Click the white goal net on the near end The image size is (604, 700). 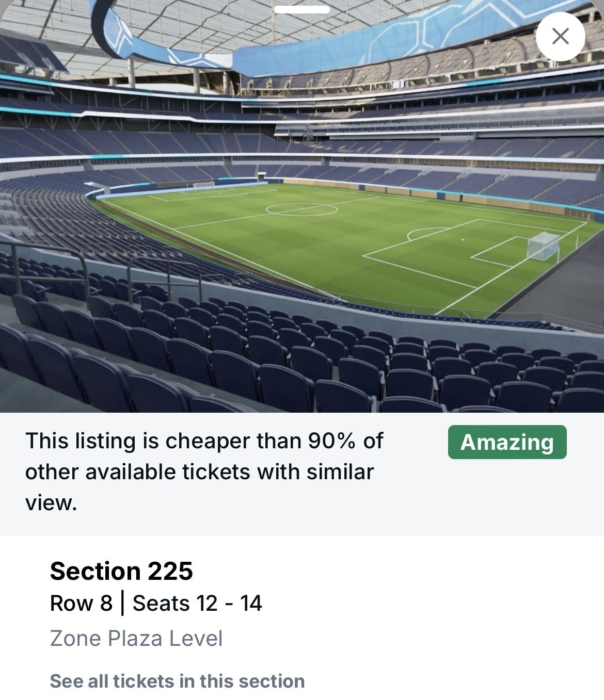543,246
